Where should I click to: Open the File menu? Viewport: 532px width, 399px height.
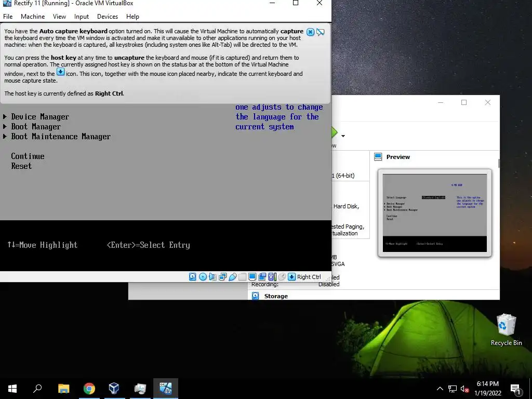8,16
